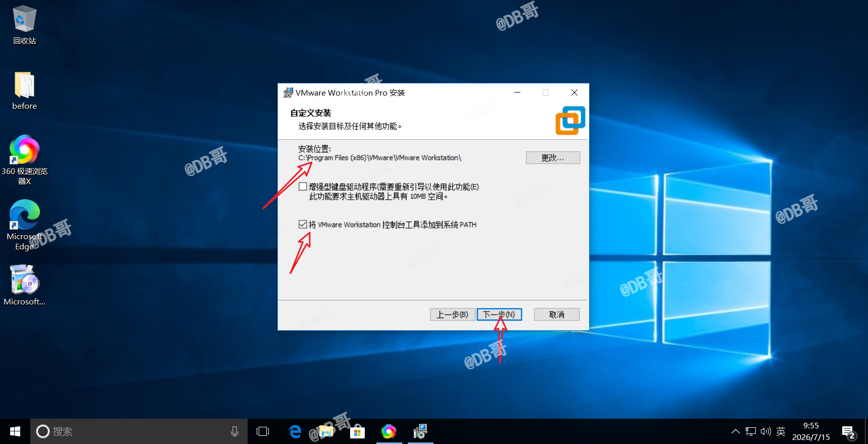868x444 pixels.
Task: Click the VMware logo in dialog header
Action: [570, 120]
